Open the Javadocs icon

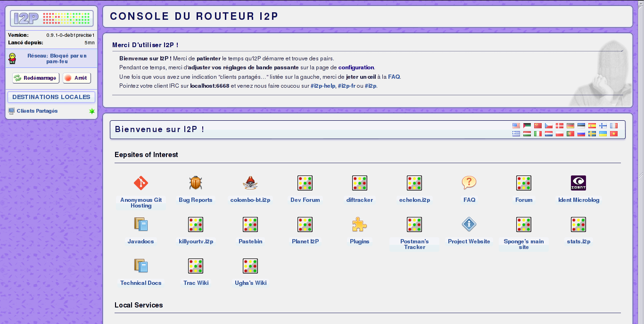click(141, 224)
